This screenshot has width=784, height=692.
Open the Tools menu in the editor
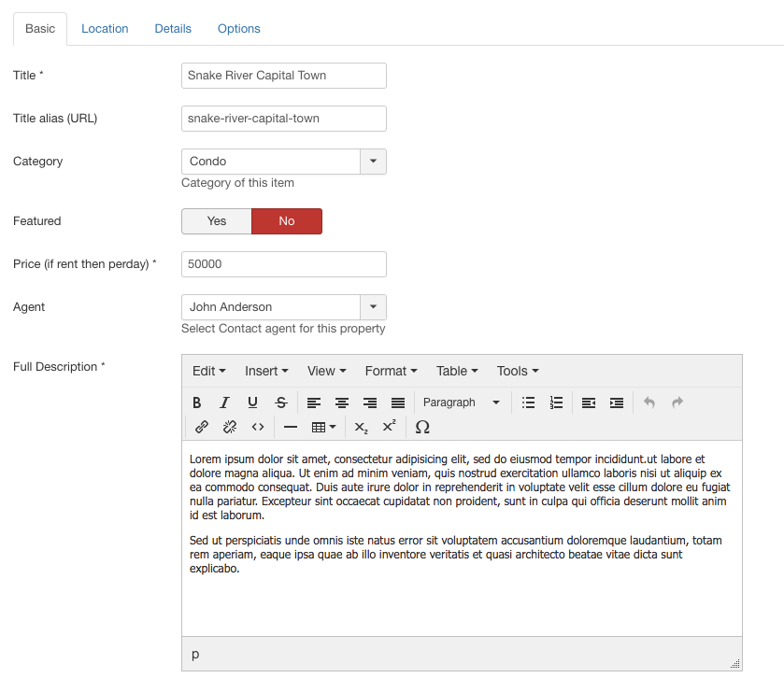[x=518, y=371]
